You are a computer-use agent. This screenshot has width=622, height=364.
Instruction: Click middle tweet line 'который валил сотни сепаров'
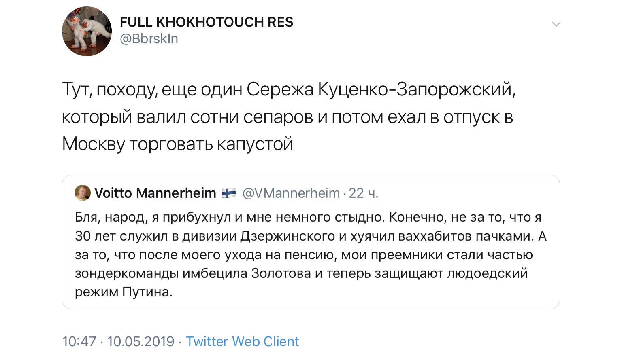(x=288, y=117)
